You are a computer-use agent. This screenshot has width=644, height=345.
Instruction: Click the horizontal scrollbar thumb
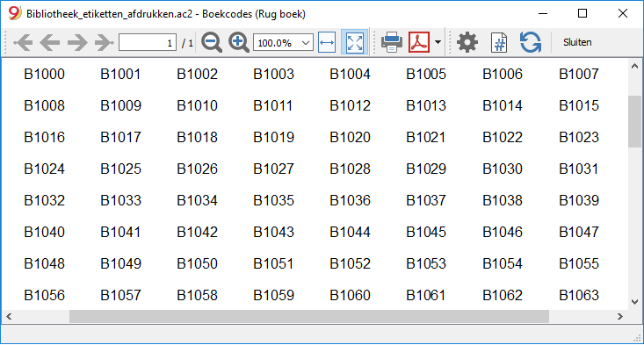[x=309, y=316]
